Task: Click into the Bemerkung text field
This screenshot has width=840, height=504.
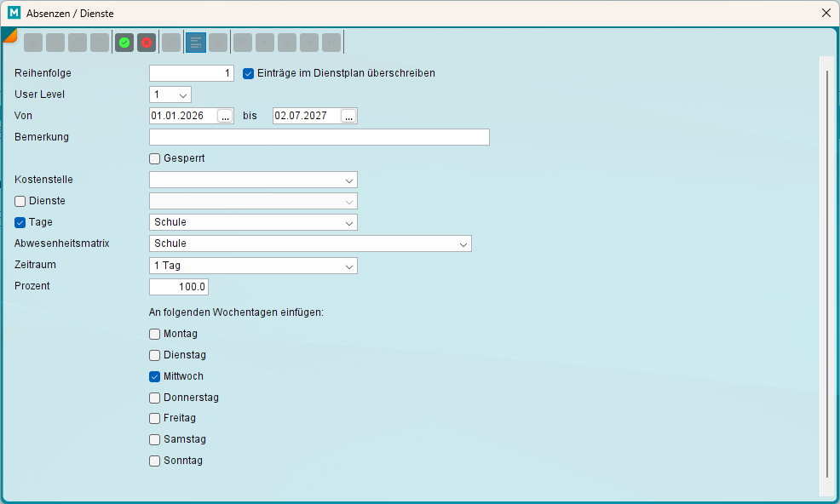Action: click(x=319, y=137)
